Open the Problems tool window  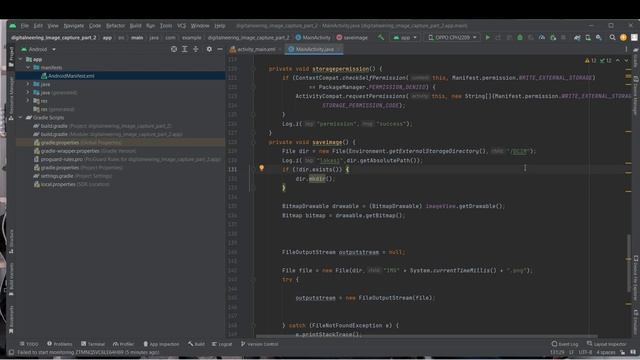click(x=59, y=344)
